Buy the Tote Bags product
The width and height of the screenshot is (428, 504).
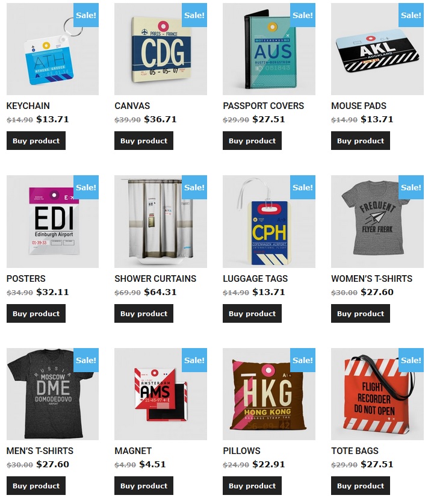coord(361,486)
